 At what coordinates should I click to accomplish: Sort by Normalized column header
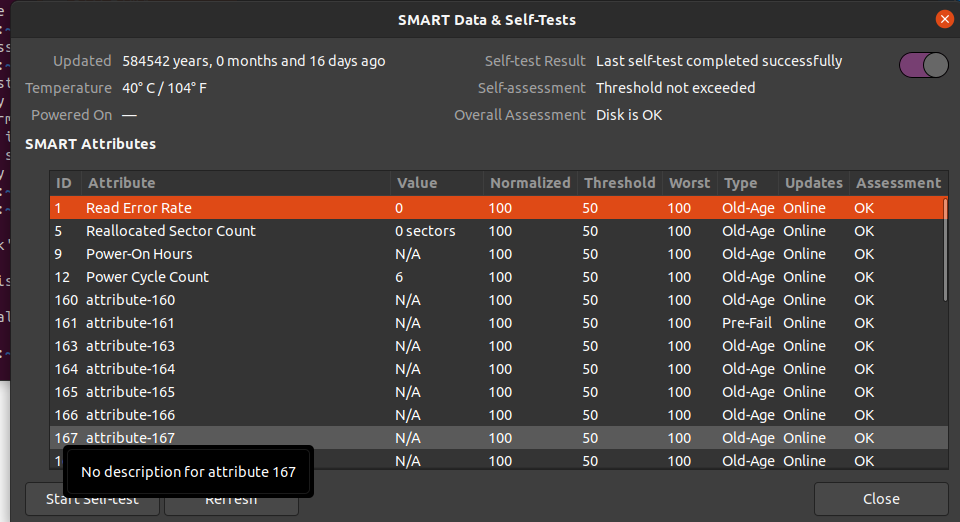(529, 183)
